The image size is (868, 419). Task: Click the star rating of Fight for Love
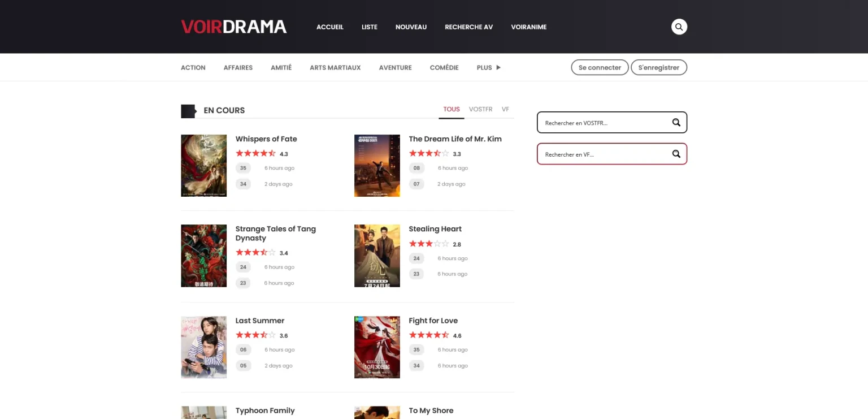click(429, 335)
